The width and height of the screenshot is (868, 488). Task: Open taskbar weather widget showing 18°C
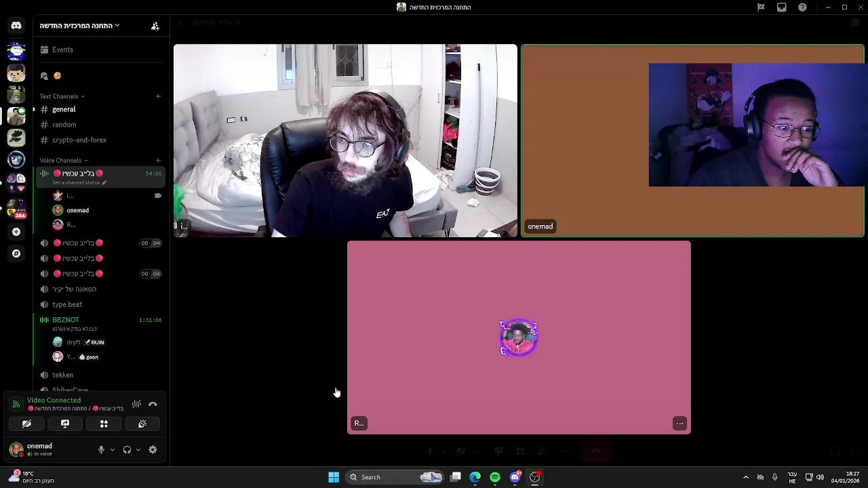pos(31,477)
